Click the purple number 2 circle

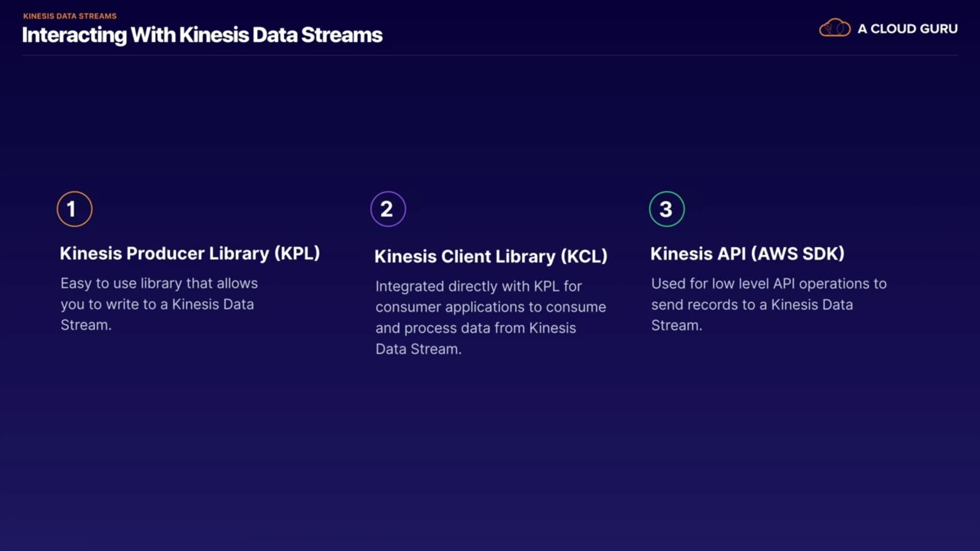point(388,209)
